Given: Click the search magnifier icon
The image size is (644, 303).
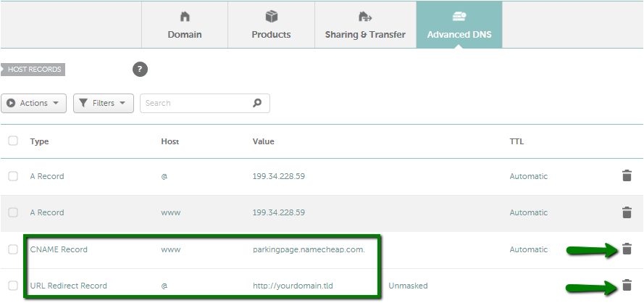Looking at the screenshot, I should tap(257, 103).
